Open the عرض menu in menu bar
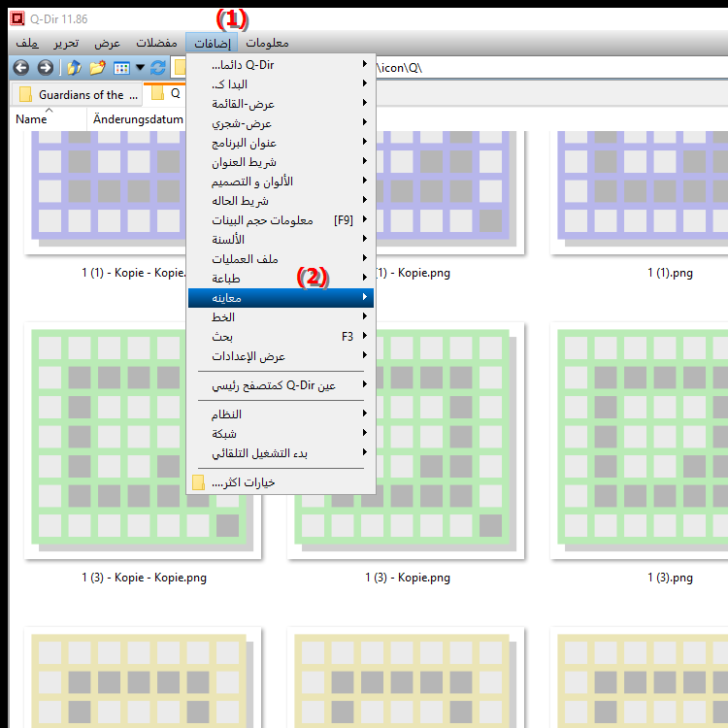Image resolution: width=728 pixels, height=728 pixels. tap(107, 43)
